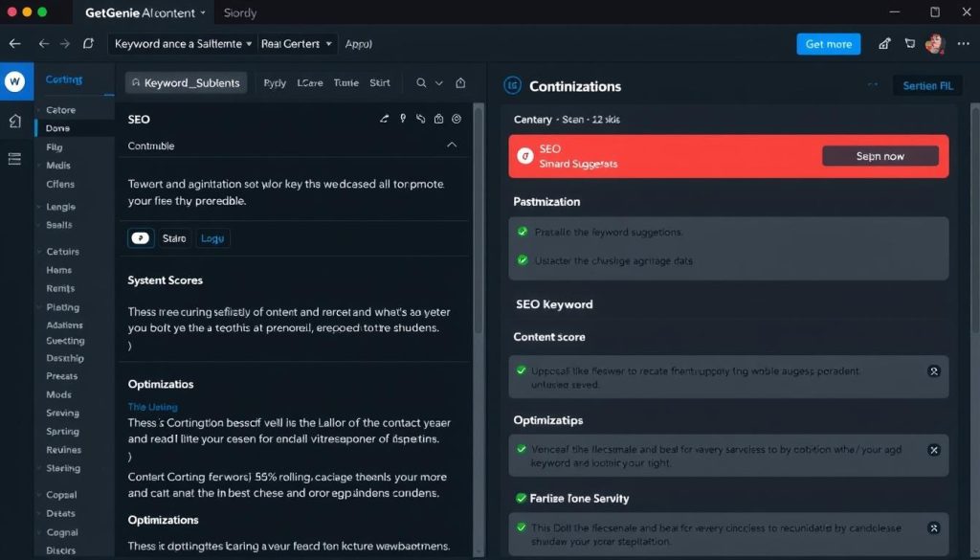Screen dimensions: 980x560
Task: Switch to the Keyword_Sublents tab
Action: 186,83
